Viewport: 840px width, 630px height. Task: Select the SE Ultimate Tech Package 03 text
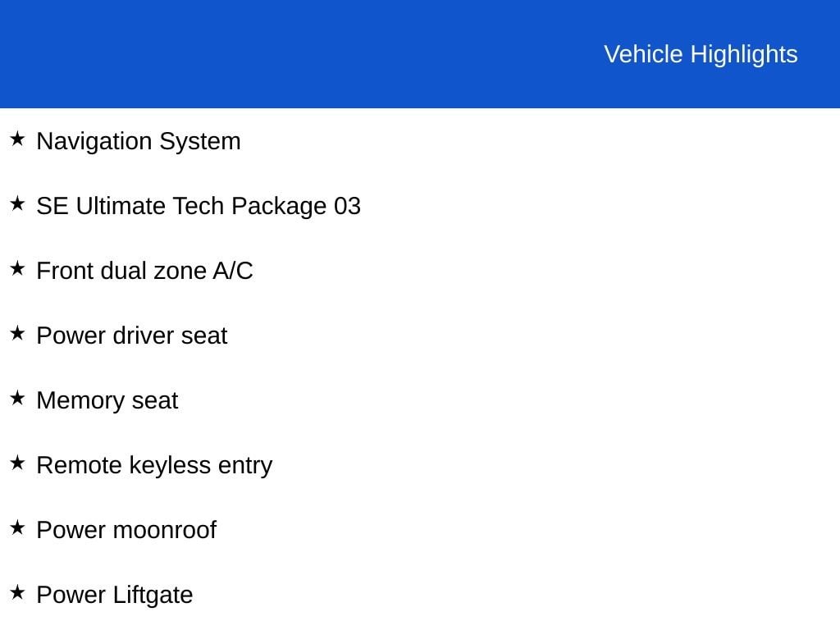(x=199, y=206)
